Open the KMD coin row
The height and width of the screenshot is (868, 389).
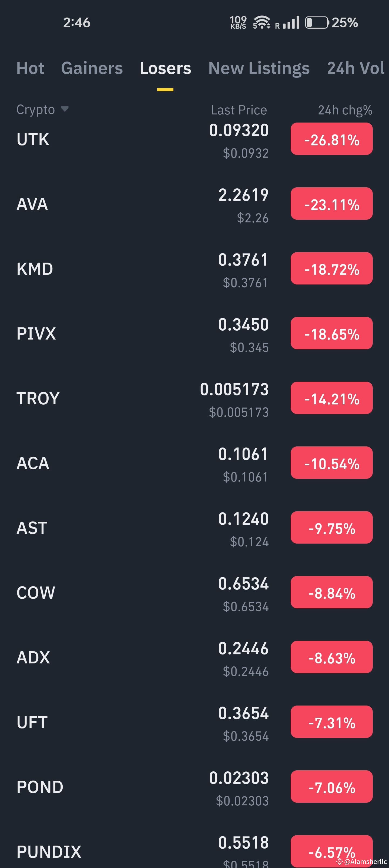[194, 269]
